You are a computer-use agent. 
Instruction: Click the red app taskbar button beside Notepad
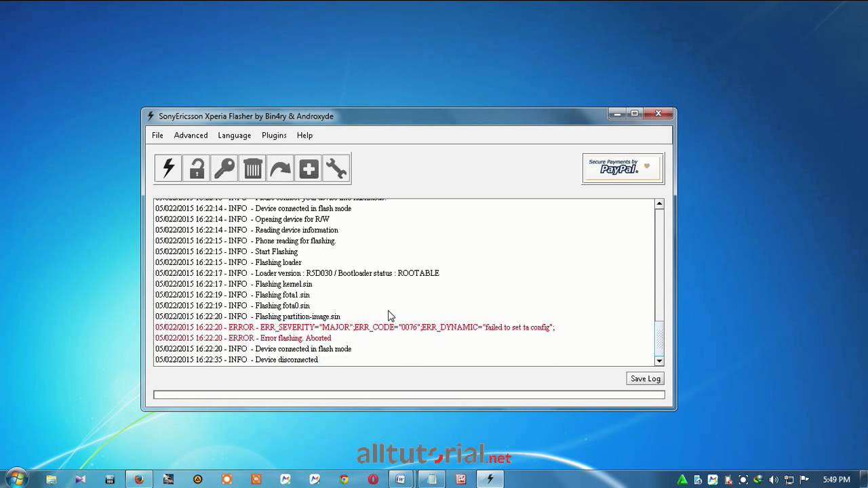[461, 479]
